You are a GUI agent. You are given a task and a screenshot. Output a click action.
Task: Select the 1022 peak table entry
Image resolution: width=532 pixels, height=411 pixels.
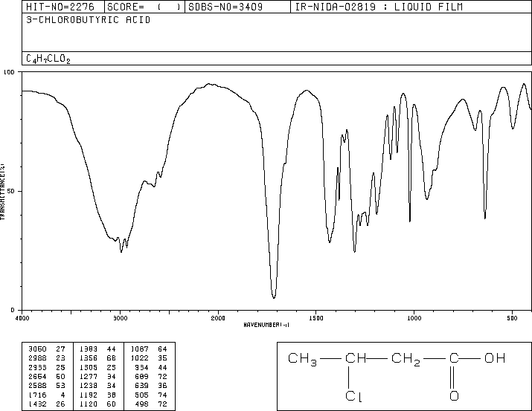coord(139,358)
